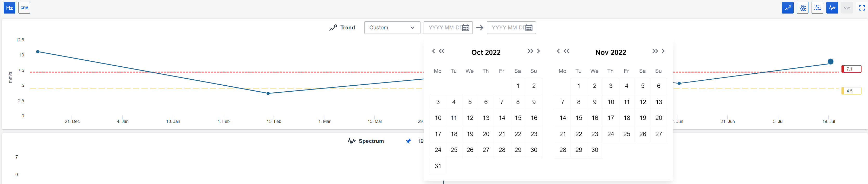Image resolution: width=868 pixels, height=184 pixels.
Task: Select October 7 in the calendar
Action: [502, 102]
